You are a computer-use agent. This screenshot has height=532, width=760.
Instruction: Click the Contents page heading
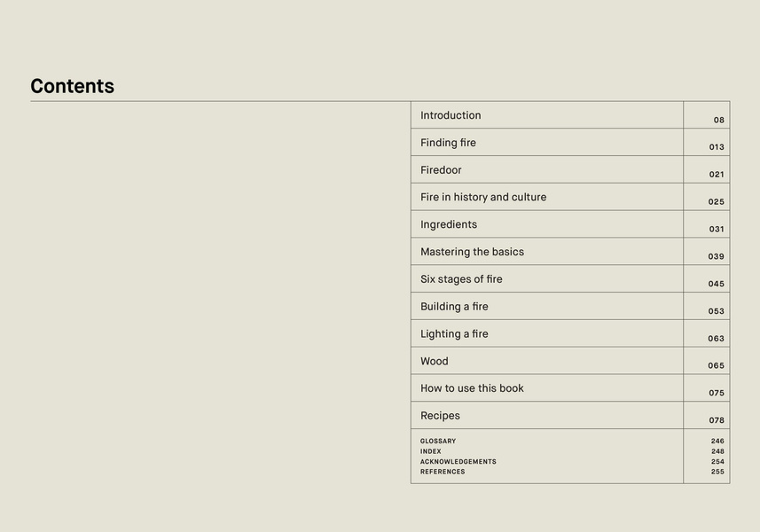(x=72, y=86)
